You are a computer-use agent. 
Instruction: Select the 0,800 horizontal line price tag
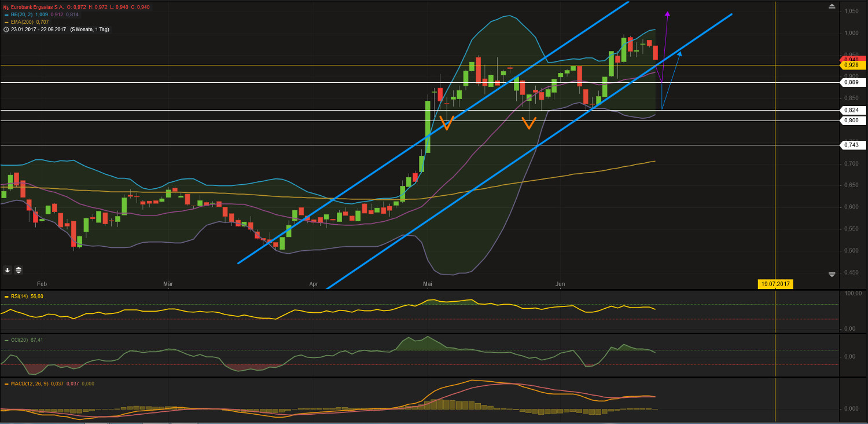(x=853, y=120)
